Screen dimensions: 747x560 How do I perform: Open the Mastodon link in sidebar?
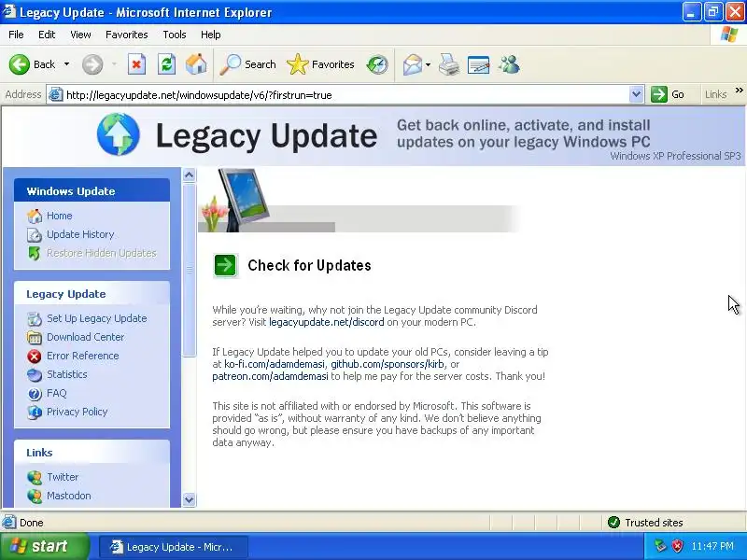(69, 496)
